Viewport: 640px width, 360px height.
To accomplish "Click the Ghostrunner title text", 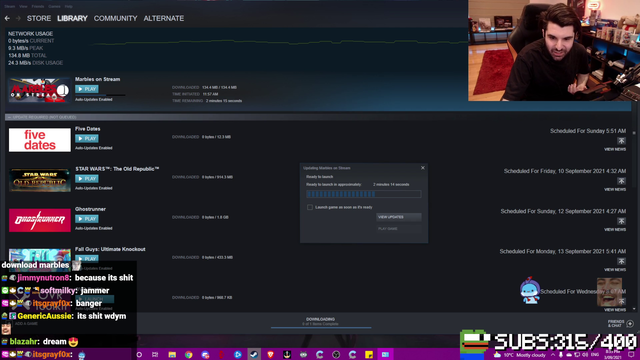I will tap(90, 209).
